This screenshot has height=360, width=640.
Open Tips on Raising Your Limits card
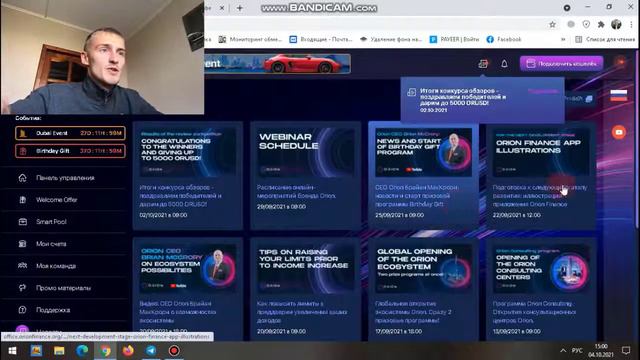(x=306, y=289)
